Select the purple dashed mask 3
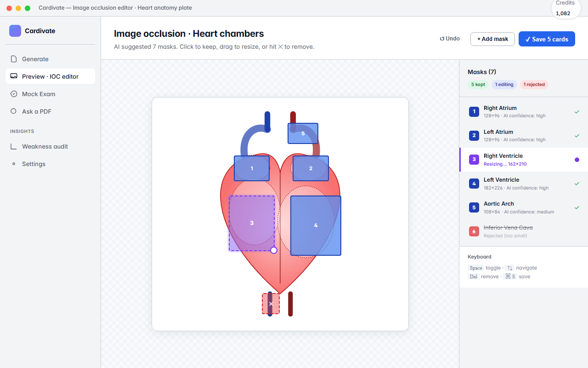Screen dimensions: 588x368 pos(252,223)
